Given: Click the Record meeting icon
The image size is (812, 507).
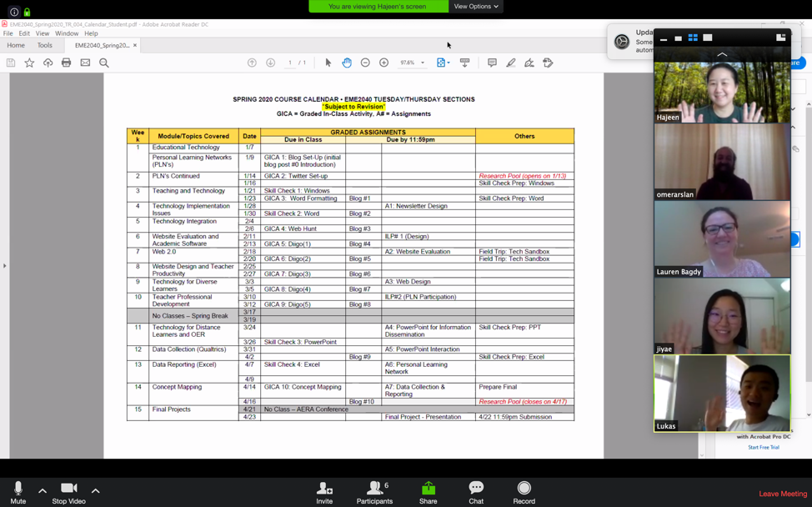Looking at the screenshot, I should click(x=524, y=492).
